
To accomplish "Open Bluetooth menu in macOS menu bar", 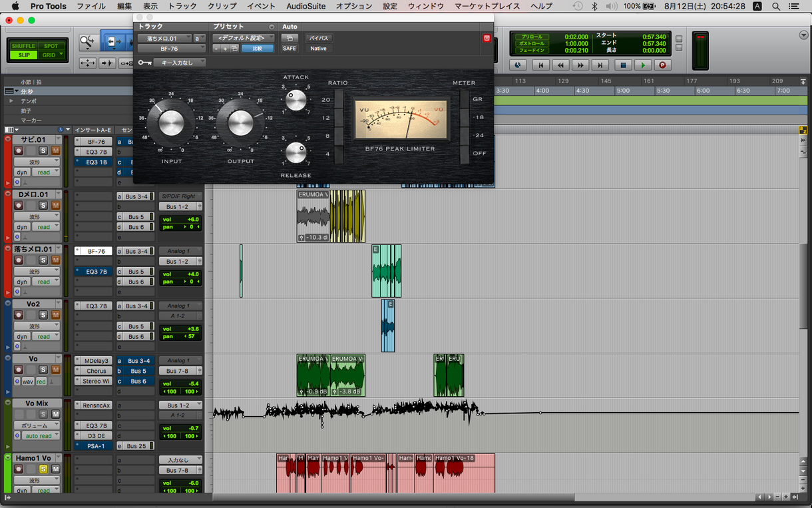I will [x=595, y=6].
